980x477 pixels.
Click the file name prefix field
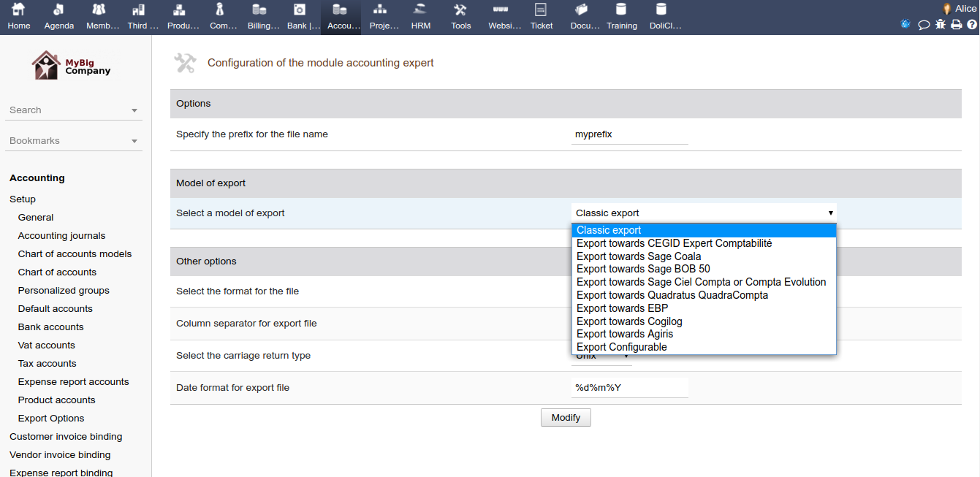click(629, 134)
